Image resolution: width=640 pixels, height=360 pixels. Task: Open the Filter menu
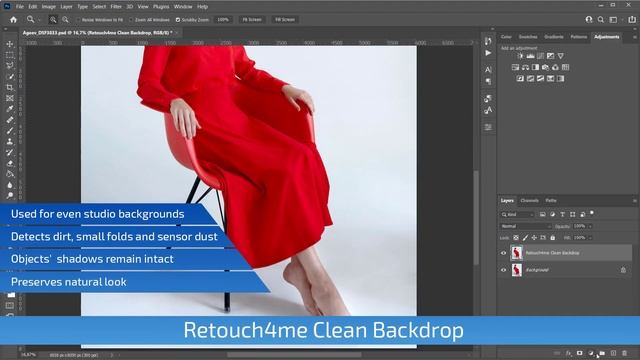coord(116,7)
